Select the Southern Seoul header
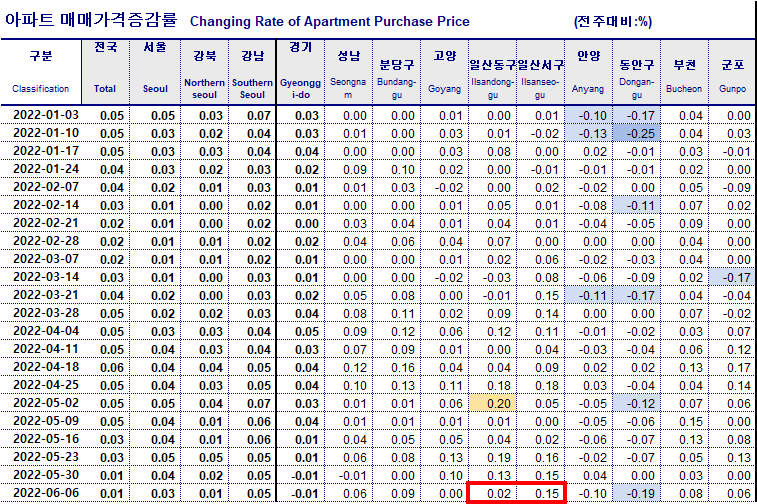 point(252,71)
